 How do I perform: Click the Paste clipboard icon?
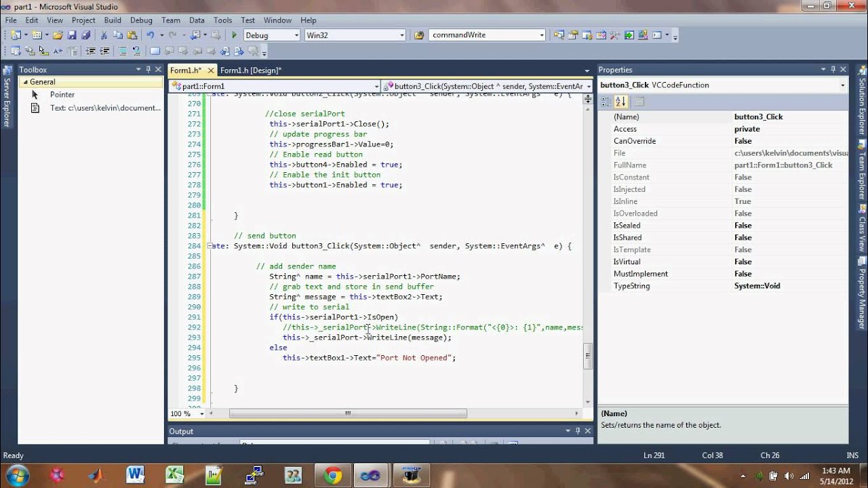click(x=131, y=35)
